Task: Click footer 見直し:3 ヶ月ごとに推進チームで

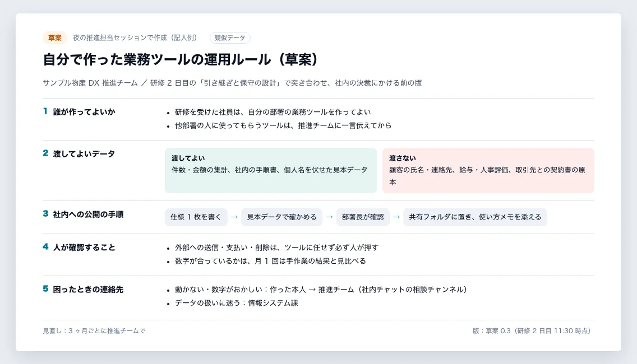Action: pyautogui.click(x=94, y=331)
